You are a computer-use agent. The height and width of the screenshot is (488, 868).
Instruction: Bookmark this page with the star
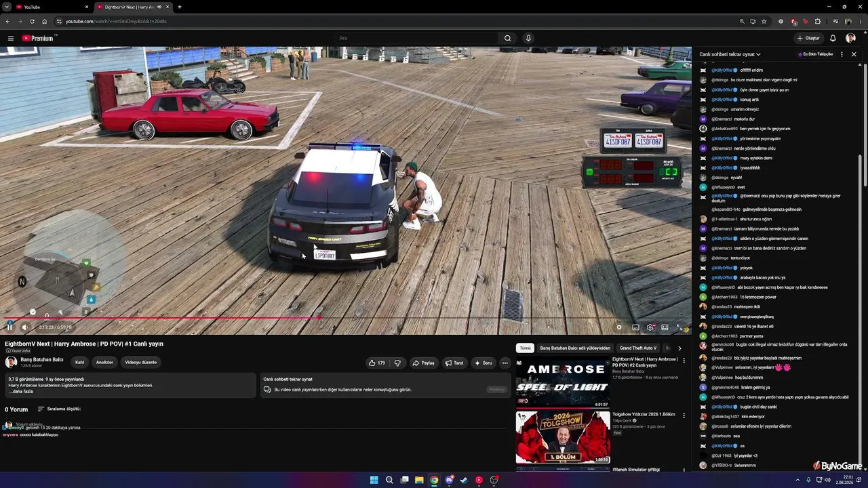[x=764, y=21]
